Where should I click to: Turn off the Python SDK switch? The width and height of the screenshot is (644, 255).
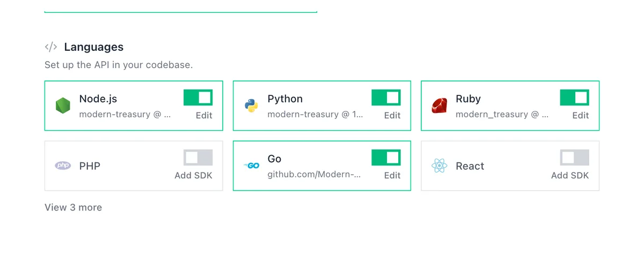coord(386,97)
